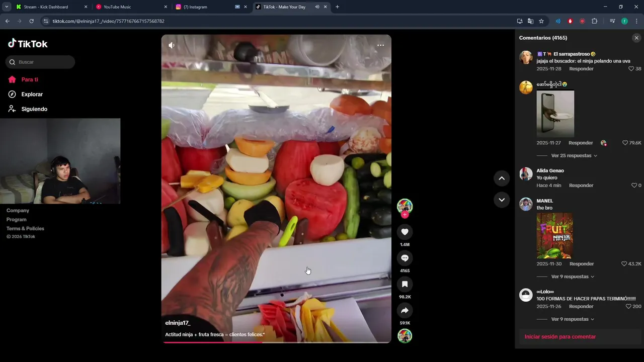Open El sarrapastroso profile avatar
Viewport: 644px width, 362px height.
pyautogui.click(x=526, y=57)
